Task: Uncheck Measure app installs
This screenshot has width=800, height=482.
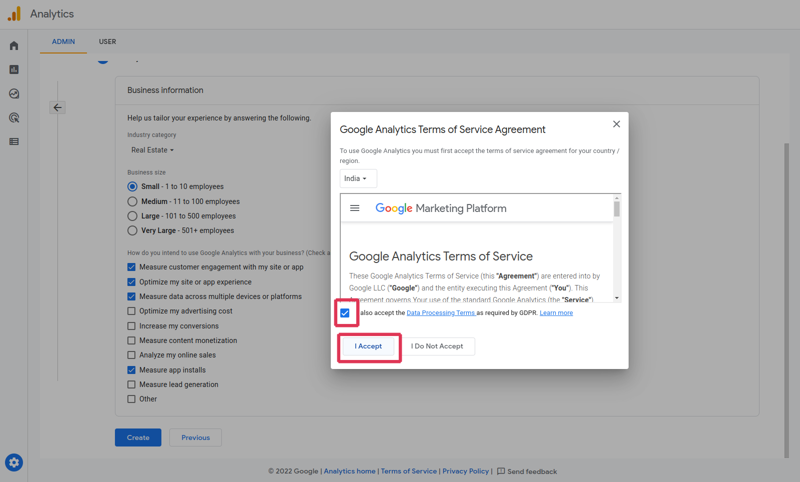Action: click(x=131, y=370)
